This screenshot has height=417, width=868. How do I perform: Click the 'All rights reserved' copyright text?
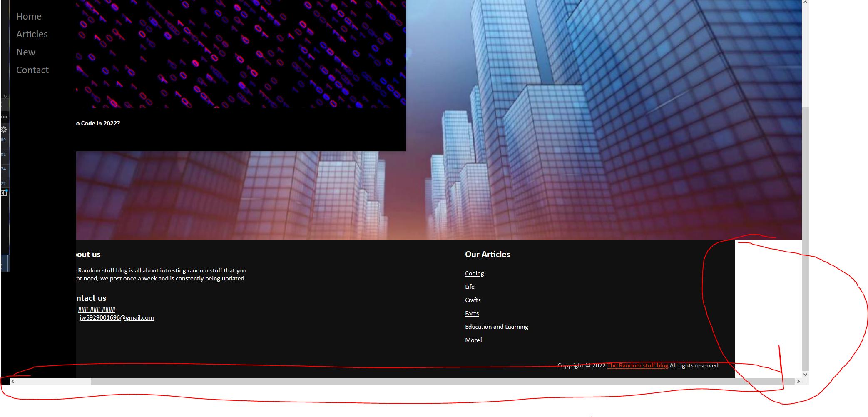tap(694, 365)
